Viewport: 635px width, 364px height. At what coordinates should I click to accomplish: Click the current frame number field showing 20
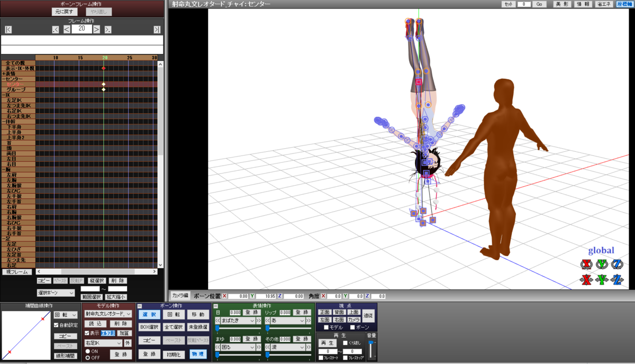click(x=81, y=29)
